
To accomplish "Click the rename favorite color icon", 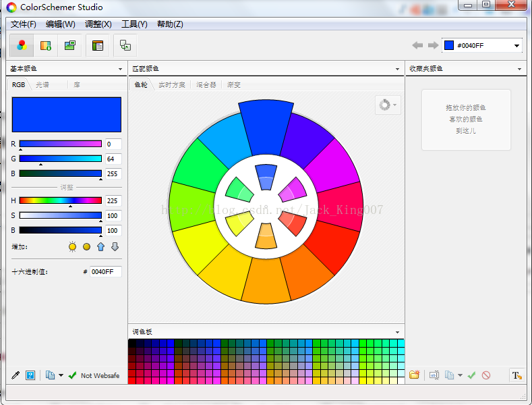I will point(434,375).
